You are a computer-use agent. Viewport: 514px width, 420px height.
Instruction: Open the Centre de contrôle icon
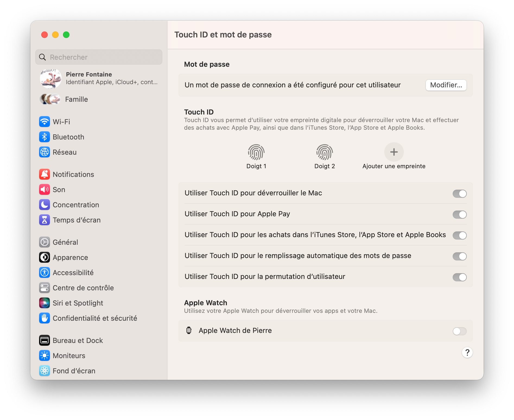click(45, 288)
